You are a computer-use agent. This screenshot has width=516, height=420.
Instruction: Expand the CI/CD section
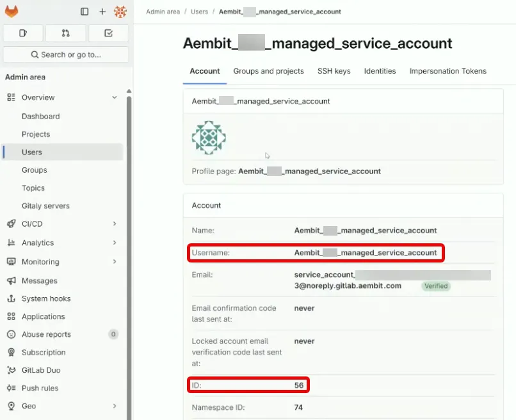pos(115,224)
